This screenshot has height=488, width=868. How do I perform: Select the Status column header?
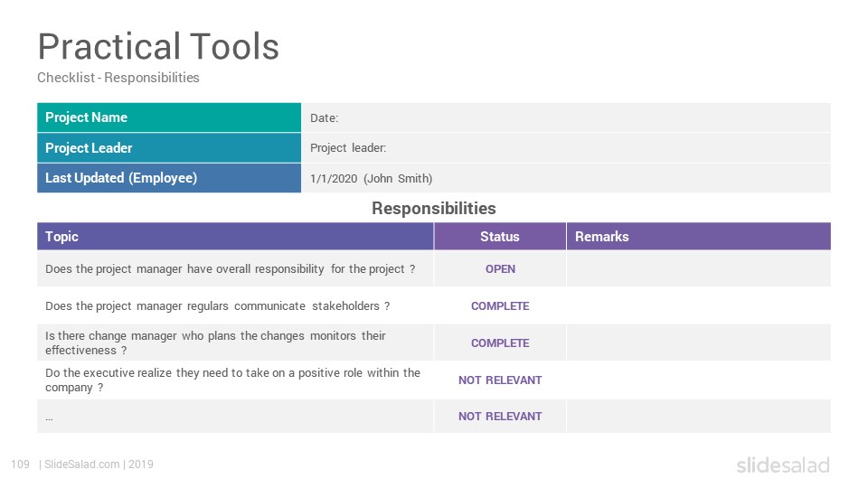[x=500, y=236]
